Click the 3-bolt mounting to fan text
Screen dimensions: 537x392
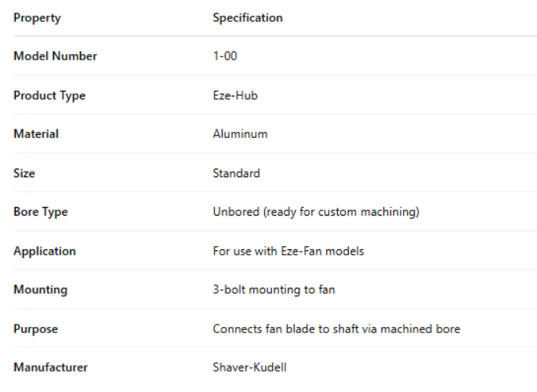[x=274, y=289]
